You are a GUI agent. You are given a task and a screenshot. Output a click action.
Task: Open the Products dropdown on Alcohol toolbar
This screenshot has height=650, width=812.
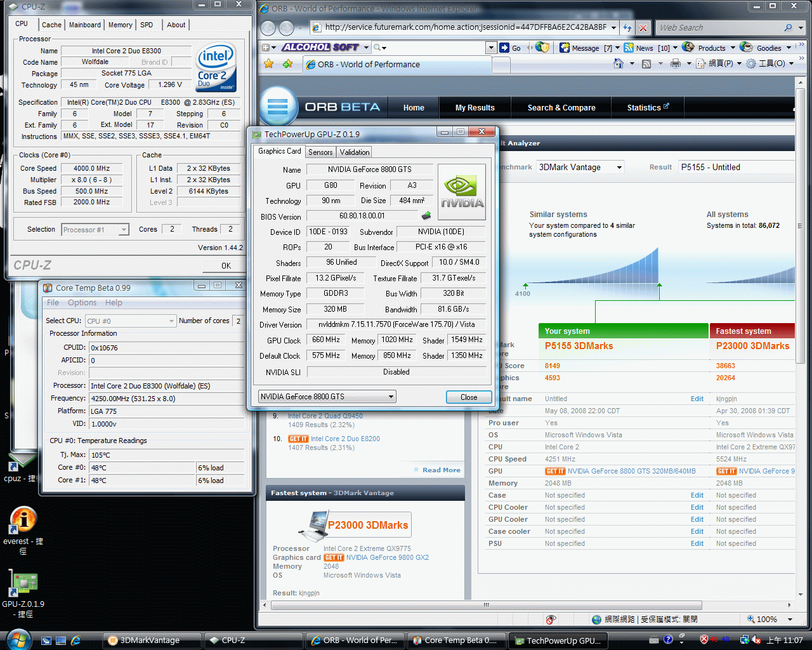click(x=733, y=48)
